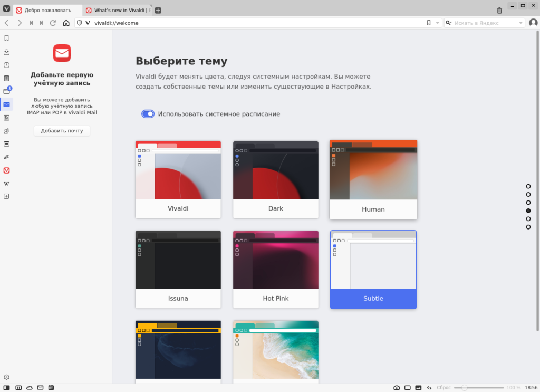Select the topmost page indicator dot
This screenshot has width=540, height=392.
[528, 186]
